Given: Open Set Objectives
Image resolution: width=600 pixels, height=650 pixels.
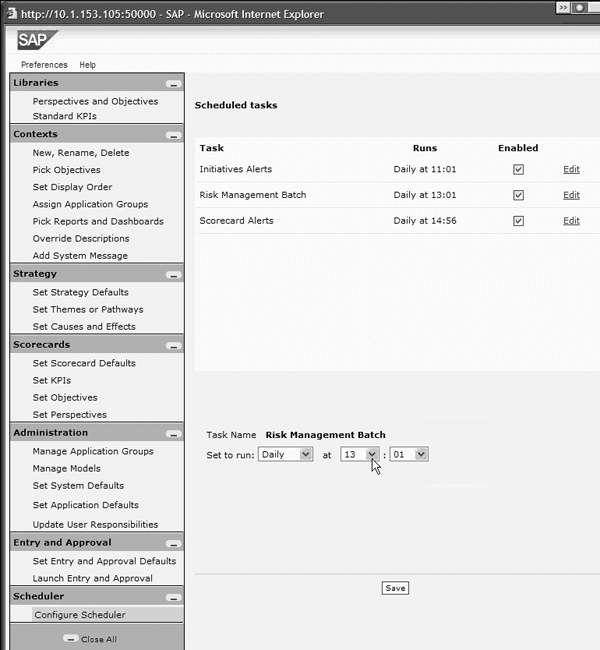Looking at the screenshot, I should click(x=65, y=398).
